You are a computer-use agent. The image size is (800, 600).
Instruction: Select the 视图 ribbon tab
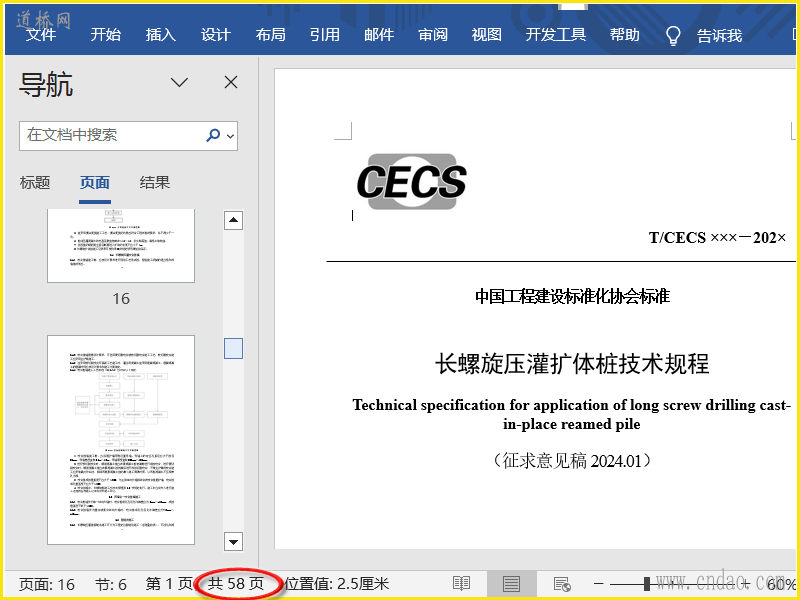pyautogui.click(x=486, y=35)
